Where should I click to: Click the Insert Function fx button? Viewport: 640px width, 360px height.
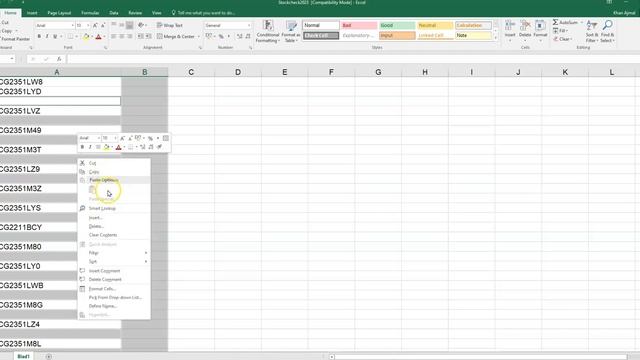[x=59, y=59]
